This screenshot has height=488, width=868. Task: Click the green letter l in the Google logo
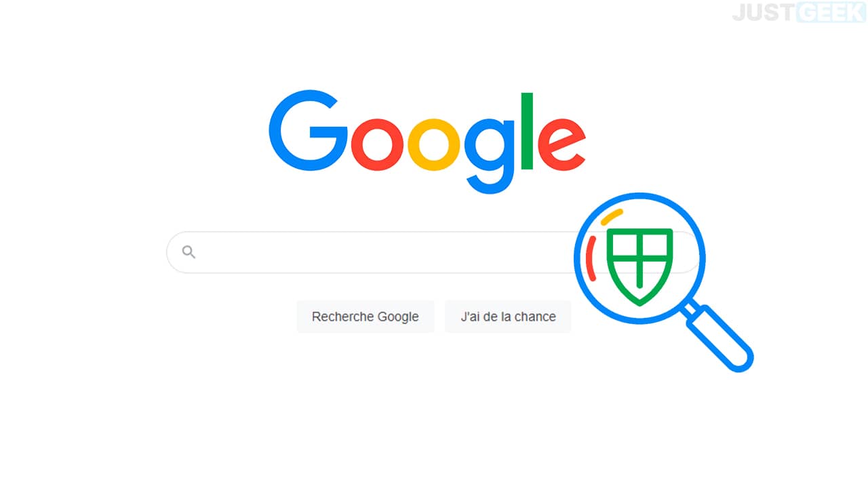click(x=528, y=131)
